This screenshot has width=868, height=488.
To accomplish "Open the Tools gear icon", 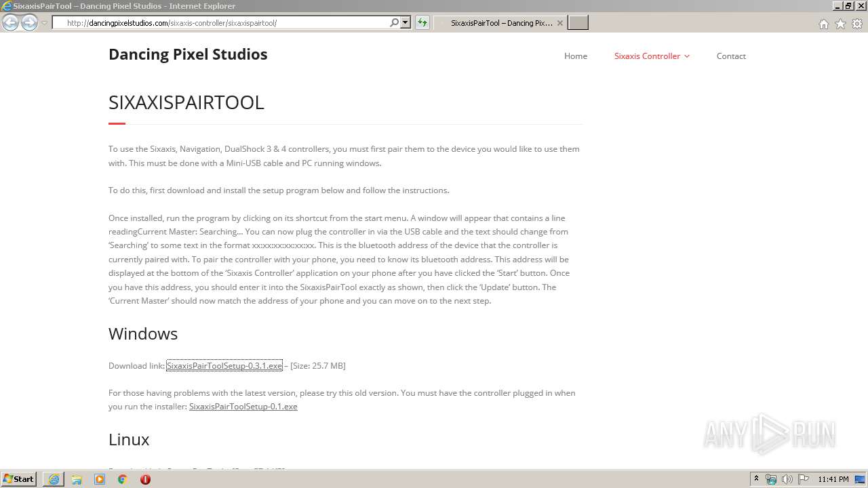I will tap(857, 24).
